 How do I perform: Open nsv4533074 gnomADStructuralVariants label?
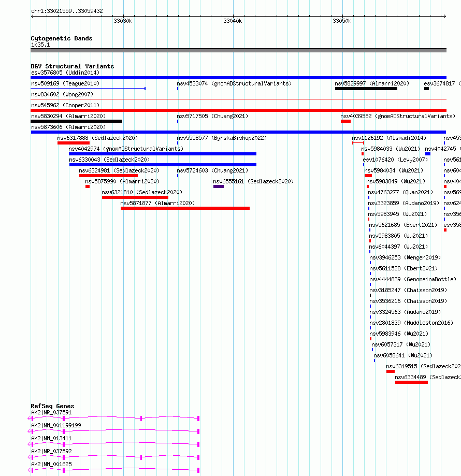[234, 83]
